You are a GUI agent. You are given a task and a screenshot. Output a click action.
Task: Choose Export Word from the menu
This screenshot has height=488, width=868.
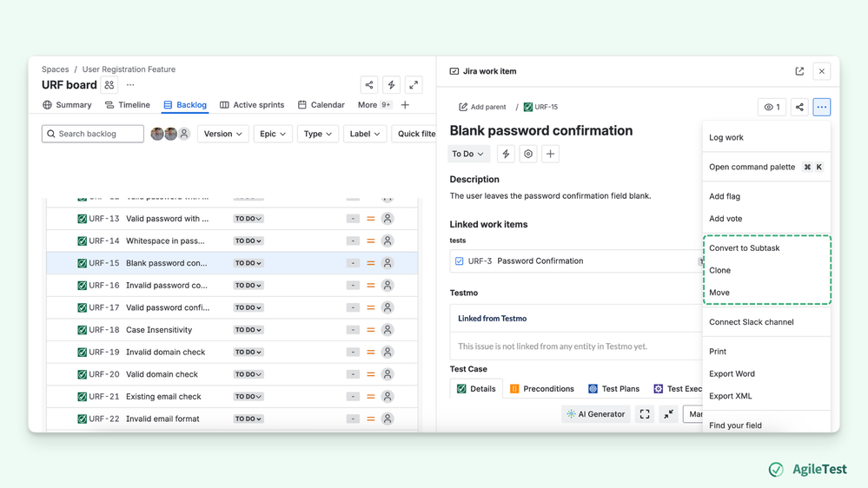click(766, 373)
